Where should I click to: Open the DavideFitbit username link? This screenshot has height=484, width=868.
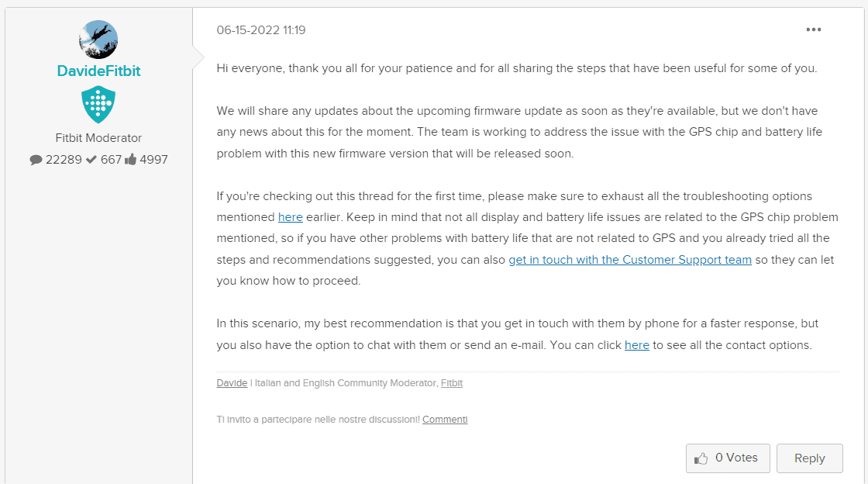point(98,70)
